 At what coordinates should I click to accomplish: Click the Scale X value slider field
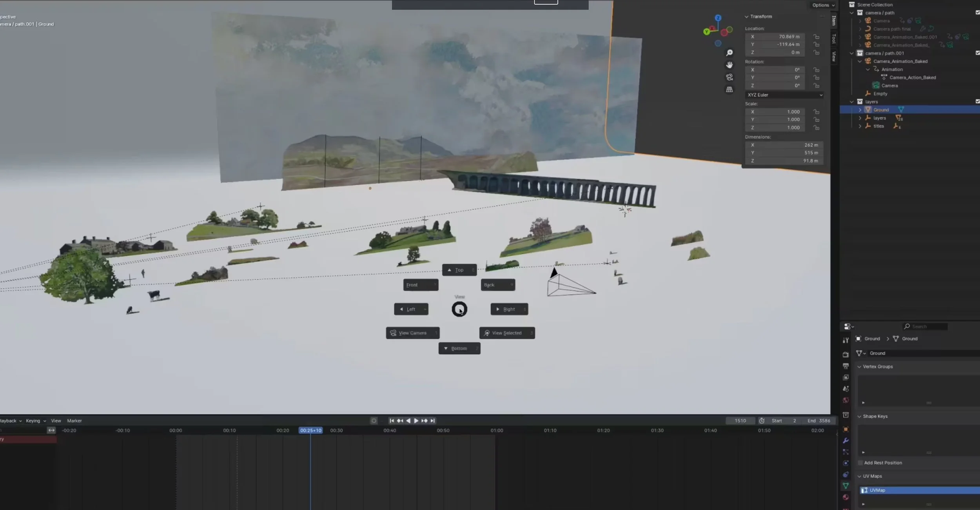775,112
